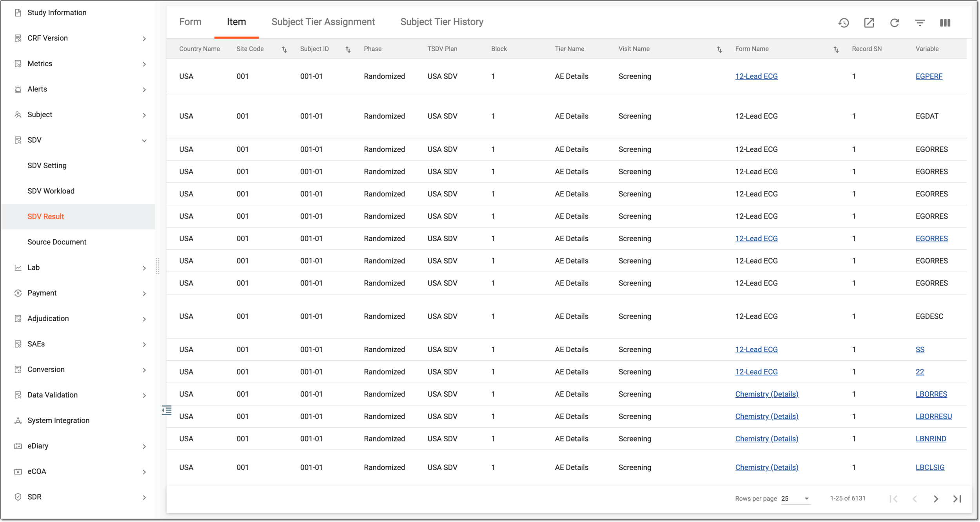
Task: Click the eCOA sidebar icon
Action: [18, 471]
